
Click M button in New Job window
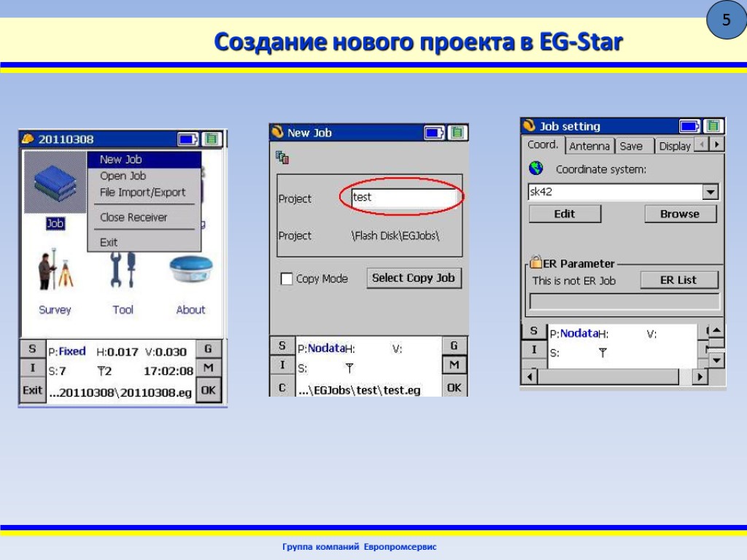(x=454, y=365)
